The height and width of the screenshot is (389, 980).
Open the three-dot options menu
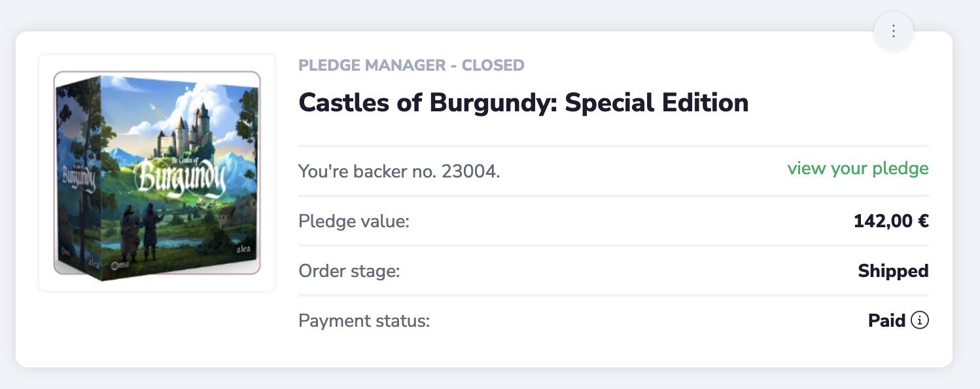click(893, 31)
